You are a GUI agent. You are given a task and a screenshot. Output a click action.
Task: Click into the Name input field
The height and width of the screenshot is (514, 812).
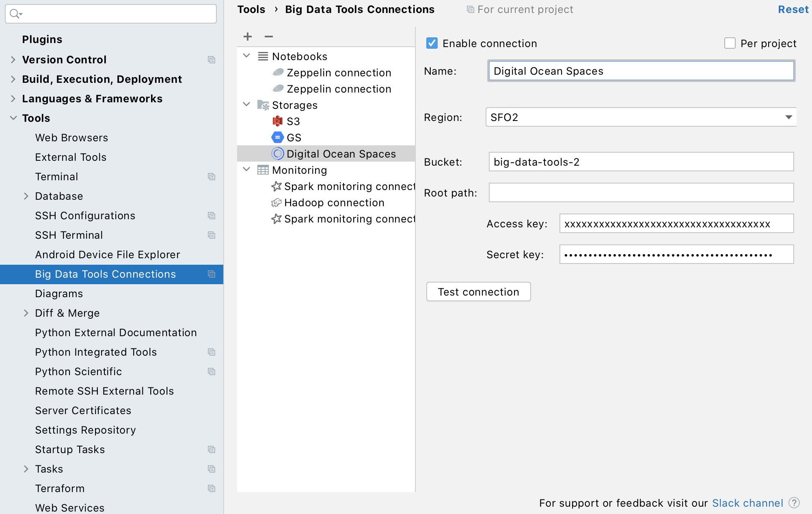pos(641,71)
